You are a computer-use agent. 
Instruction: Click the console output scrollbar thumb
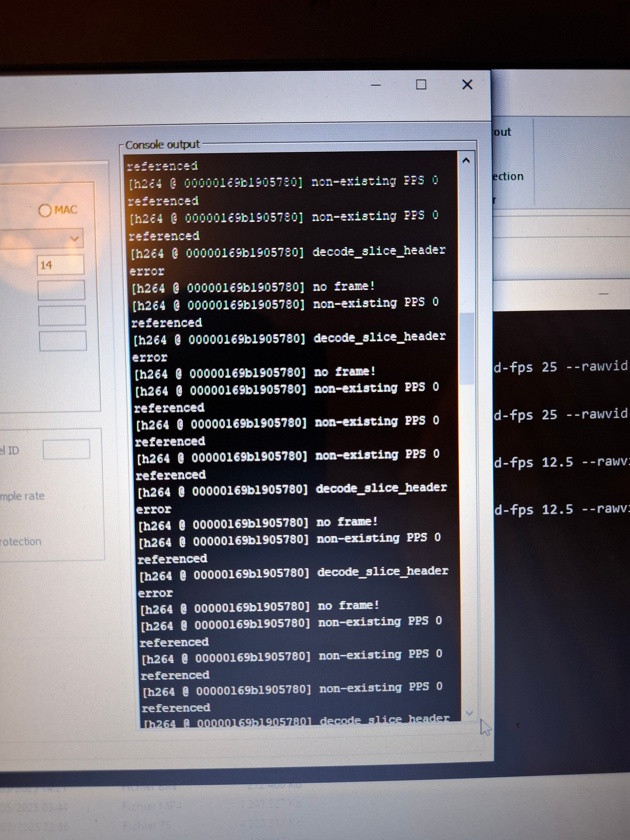467,349
